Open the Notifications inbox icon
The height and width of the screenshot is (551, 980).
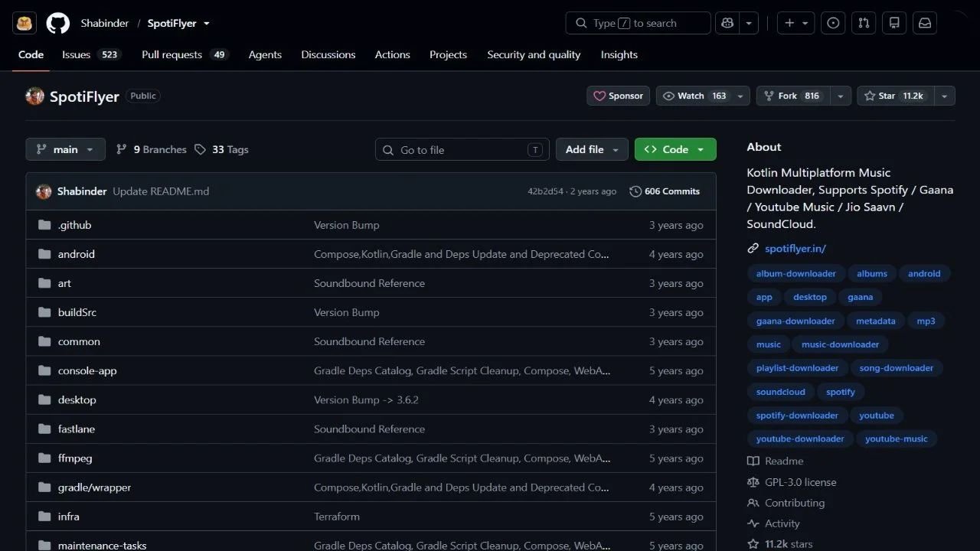[x=925, y=23]
